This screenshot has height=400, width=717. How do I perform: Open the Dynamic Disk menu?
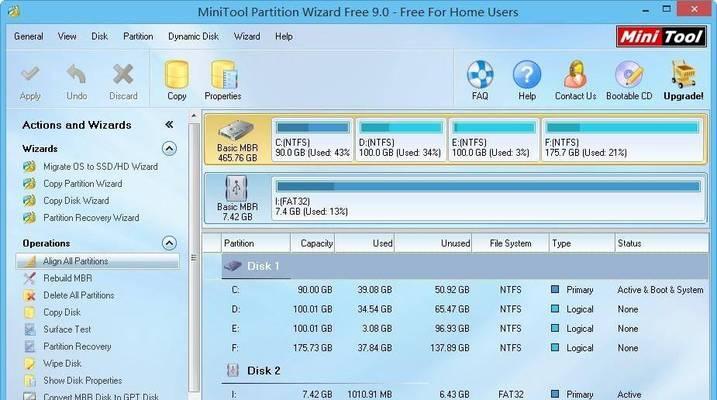[193, 37]
